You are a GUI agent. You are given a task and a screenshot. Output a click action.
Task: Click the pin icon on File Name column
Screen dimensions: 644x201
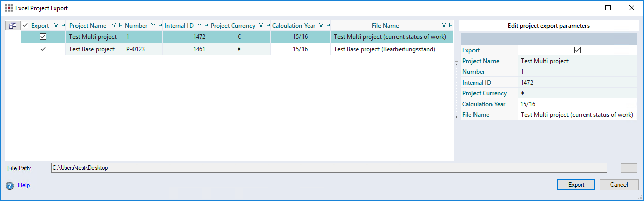450,25
